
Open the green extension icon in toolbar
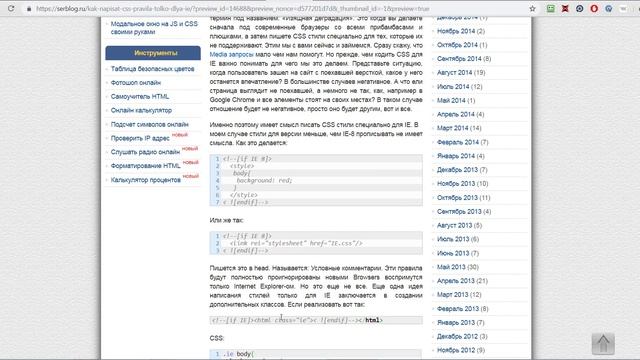pyautogui.click(x=551, y=9)
